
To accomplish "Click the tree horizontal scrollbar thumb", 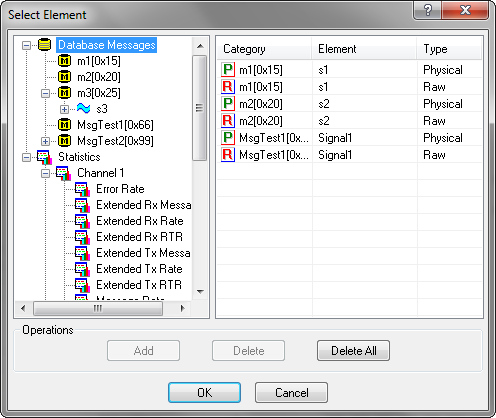I will pyautogui.click(x=98, y=308).
